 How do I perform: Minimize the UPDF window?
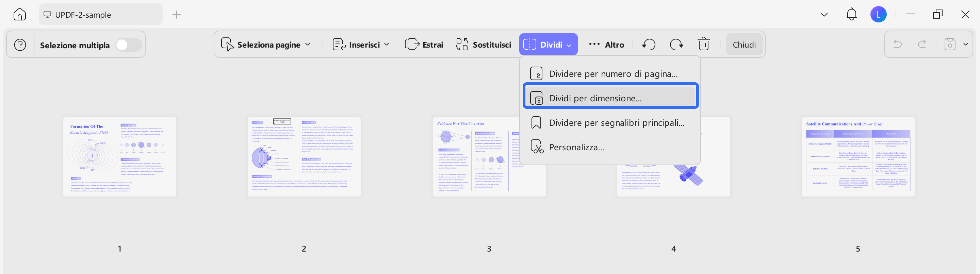click(910, 14)
